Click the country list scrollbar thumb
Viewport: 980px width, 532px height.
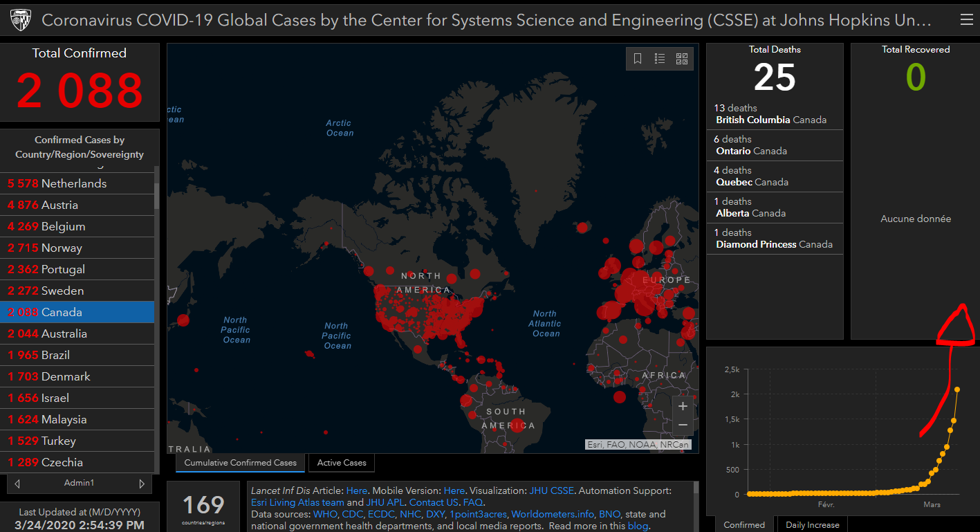coord(157,196)
